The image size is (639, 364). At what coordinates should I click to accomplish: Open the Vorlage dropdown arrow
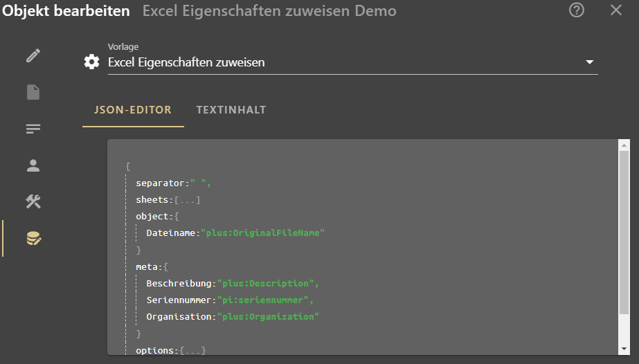coord(589,62)
